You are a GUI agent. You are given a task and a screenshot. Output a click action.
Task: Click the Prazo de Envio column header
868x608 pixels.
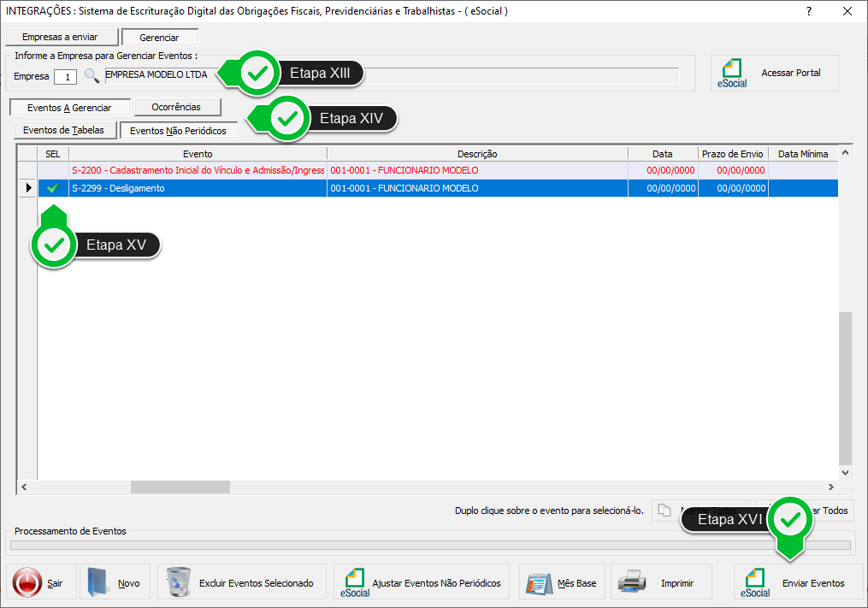pyautogui.click(x=732, y=154)
